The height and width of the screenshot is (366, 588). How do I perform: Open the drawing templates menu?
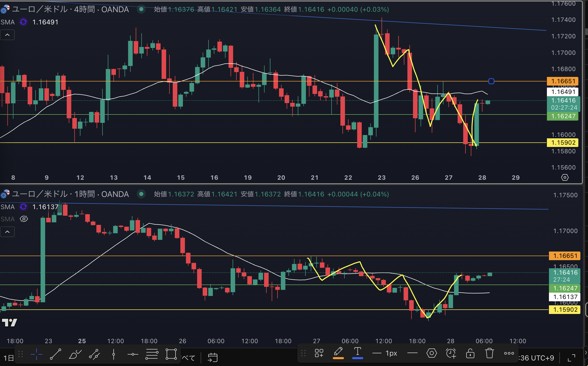coord(319,353)
